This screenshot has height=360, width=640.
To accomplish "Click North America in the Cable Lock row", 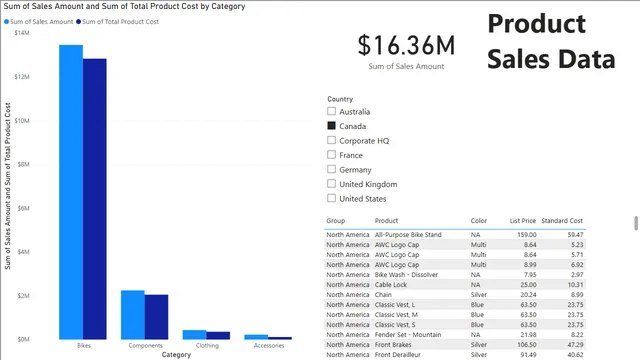I will pos(347,284).
